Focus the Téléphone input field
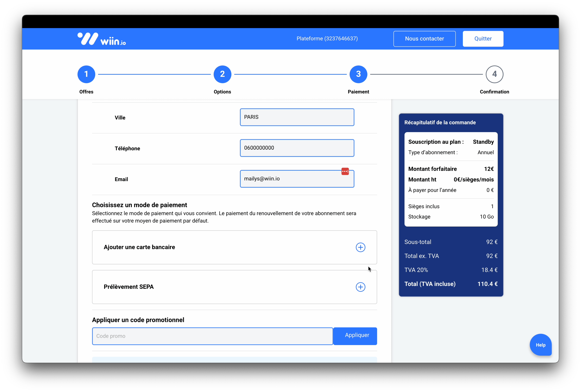The image size is (581, 392). tap(297, 148)
